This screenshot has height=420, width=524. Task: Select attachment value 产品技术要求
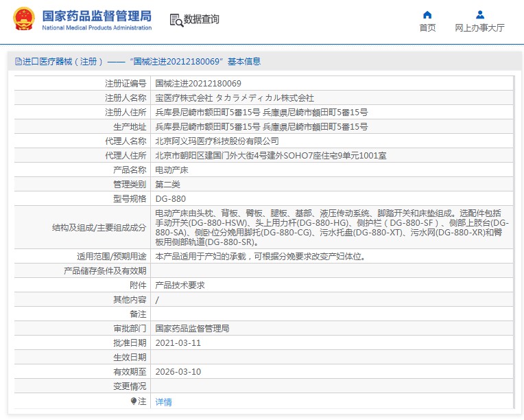click(180, 285)
